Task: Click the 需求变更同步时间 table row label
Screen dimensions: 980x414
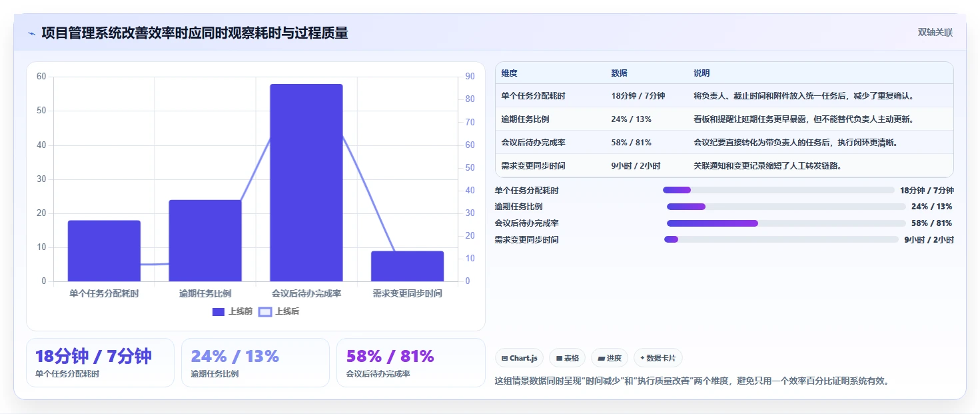Action: coord(533,166)
